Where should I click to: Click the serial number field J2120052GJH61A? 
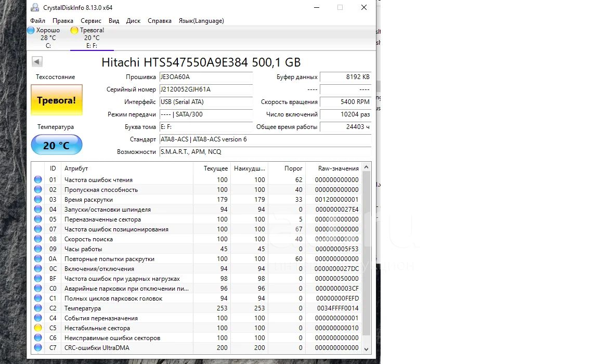(x=206, y=89)
